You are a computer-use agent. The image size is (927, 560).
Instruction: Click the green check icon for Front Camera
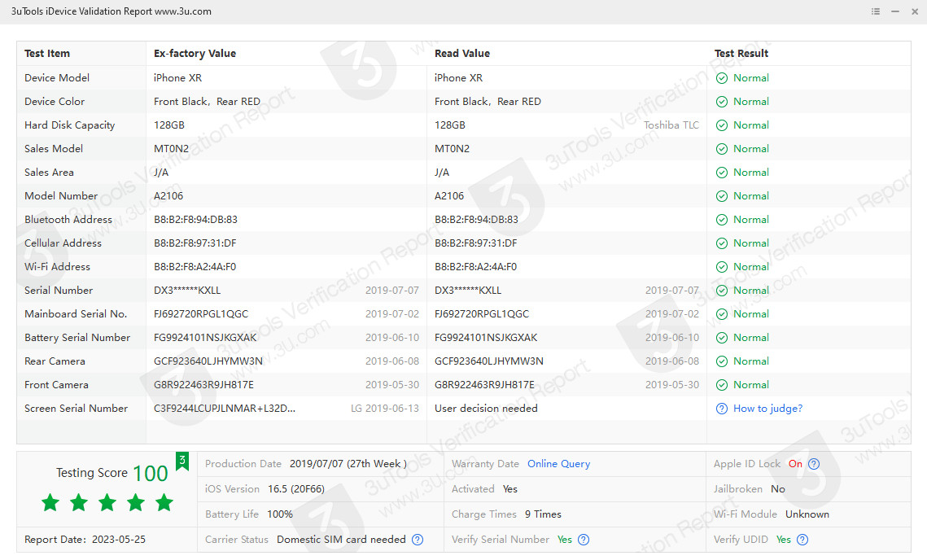pos(721,385)
